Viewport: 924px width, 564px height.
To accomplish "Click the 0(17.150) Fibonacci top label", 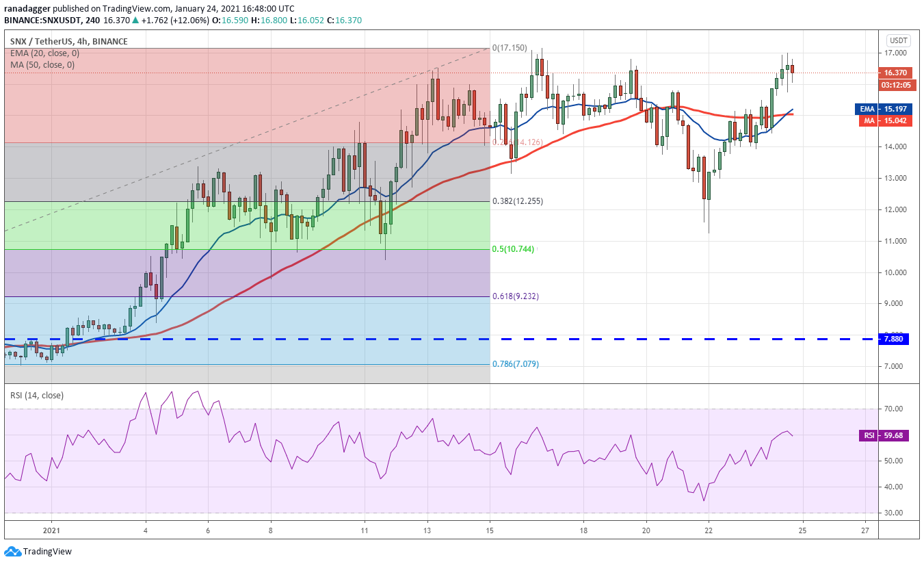I will pyautogui.click(x=510, y=48).
